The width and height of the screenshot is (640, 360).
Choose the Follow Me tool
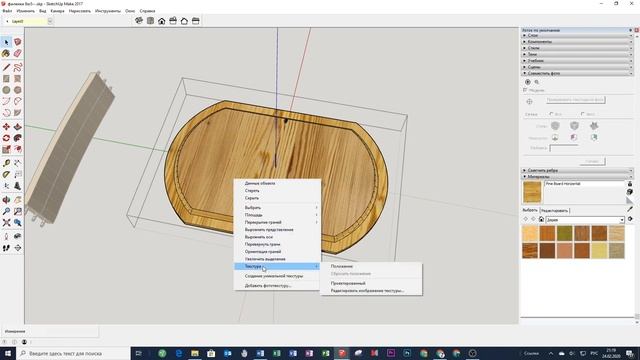coord(18,138)
